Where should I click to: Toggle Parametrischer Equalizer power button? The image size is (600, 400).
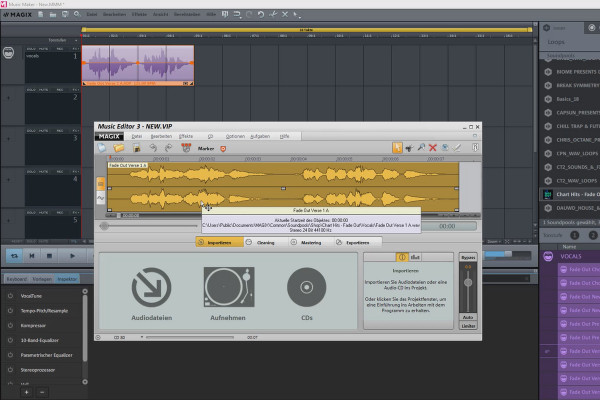click(x=10, y=355)
